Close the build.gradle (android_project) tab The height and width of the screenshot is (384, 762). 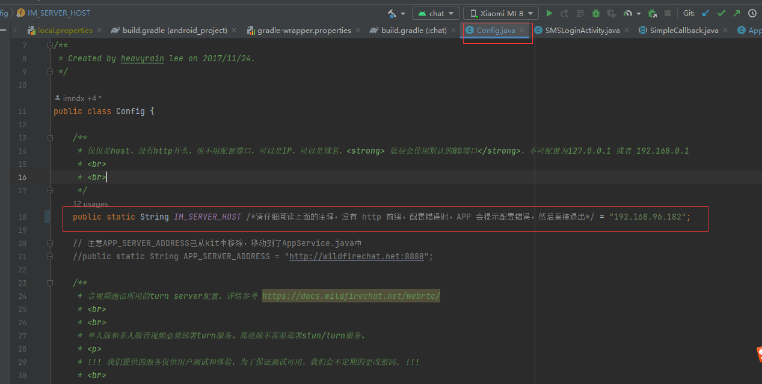point(234,30)
